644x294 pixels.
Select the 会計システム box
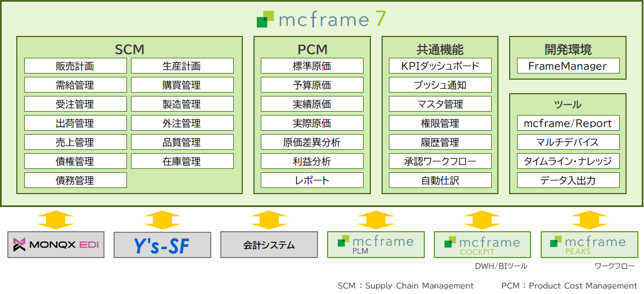click(x=269, y=245)
